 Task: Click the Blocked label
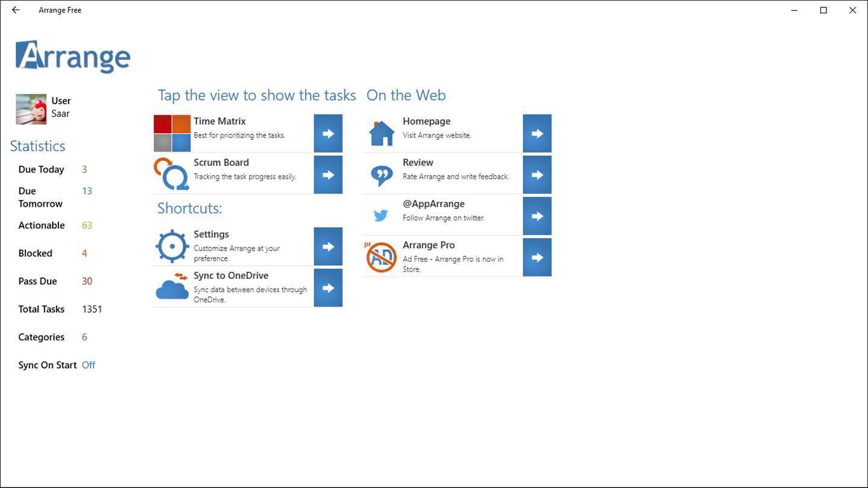[x=35, y=253]
